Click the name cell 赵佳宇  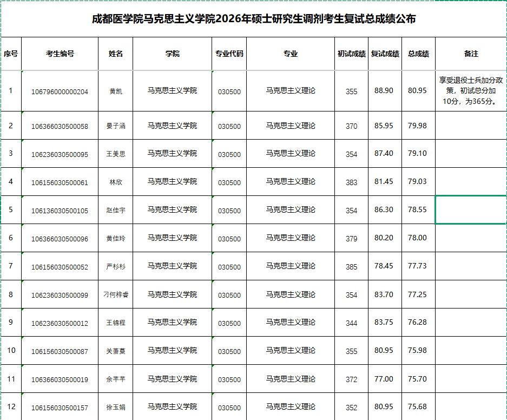[x=115, y=211]
